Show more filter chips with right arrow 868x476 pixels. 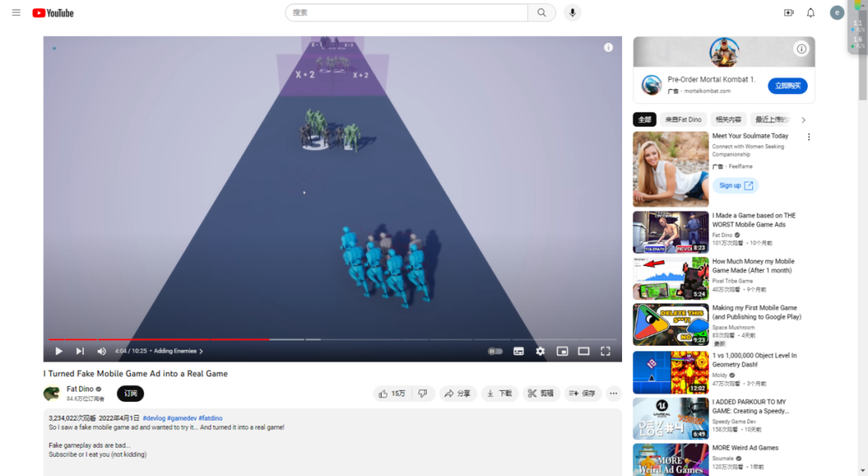click(x=803, y=120)
